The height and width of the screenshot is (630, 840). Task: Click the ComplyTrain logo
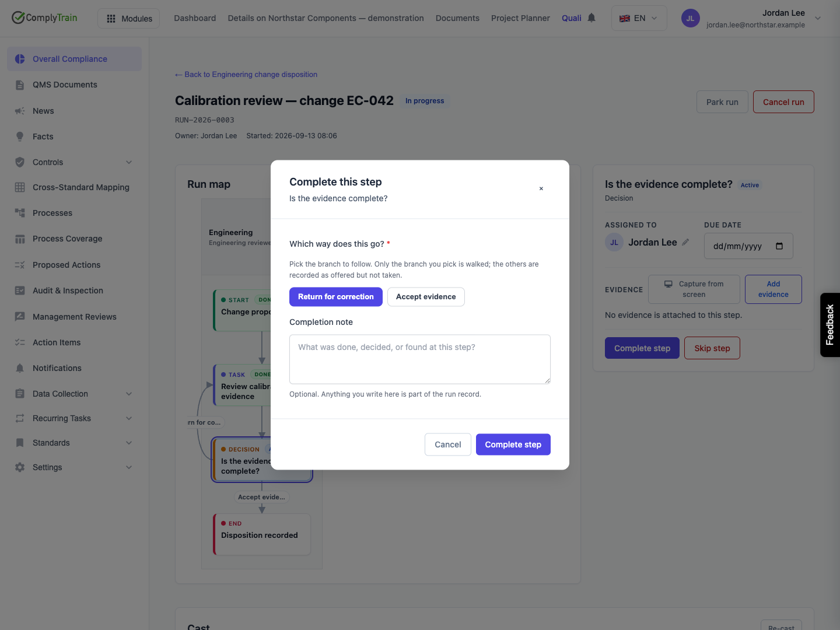pyautogui.click(x=44, y=17)
